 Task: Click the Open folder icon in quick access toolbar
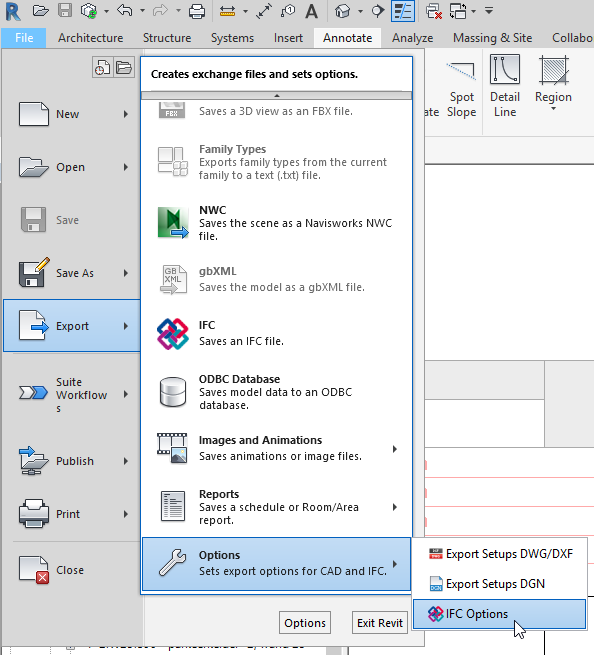[x=41, y=10]
